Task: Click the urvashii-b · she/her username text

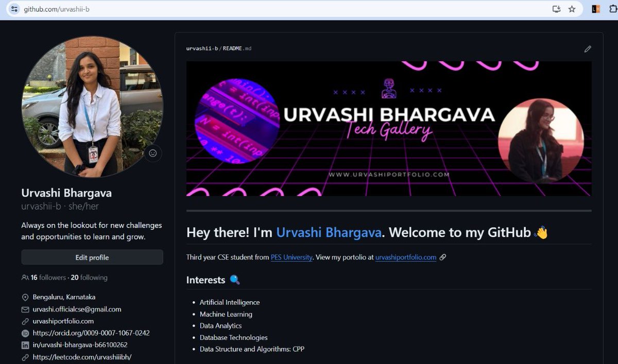Action: pyautogui.click(x=60, y=206)
